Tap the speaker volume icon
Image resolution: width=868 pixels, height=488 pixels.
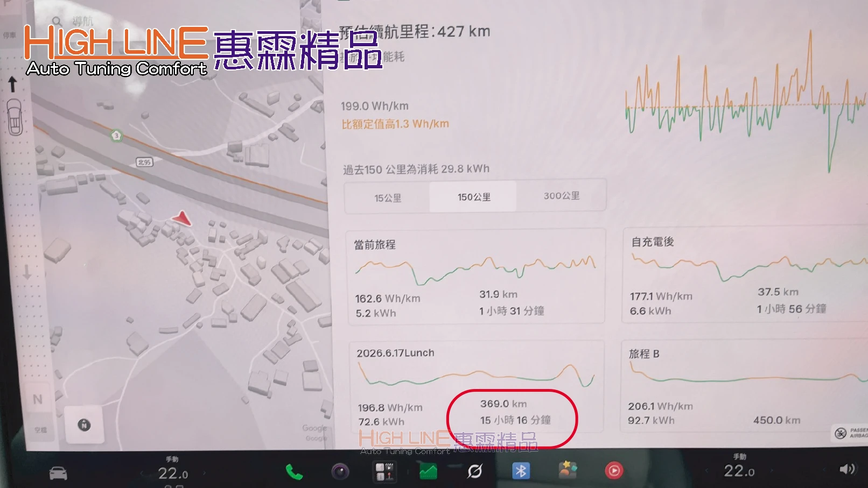pyautogui.click(x=847, y=469)
